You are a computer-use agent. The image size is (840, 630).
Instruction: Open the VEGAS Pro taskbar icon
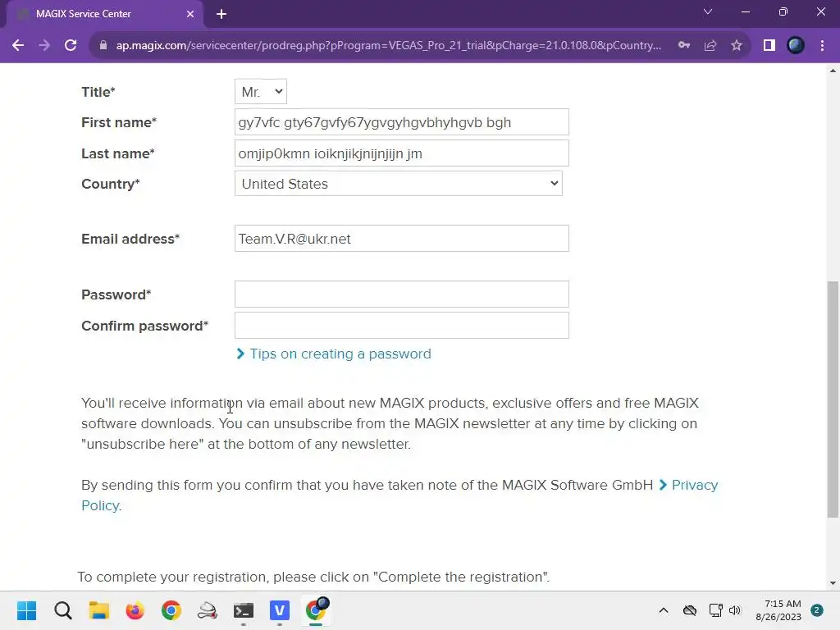point(280,610)
